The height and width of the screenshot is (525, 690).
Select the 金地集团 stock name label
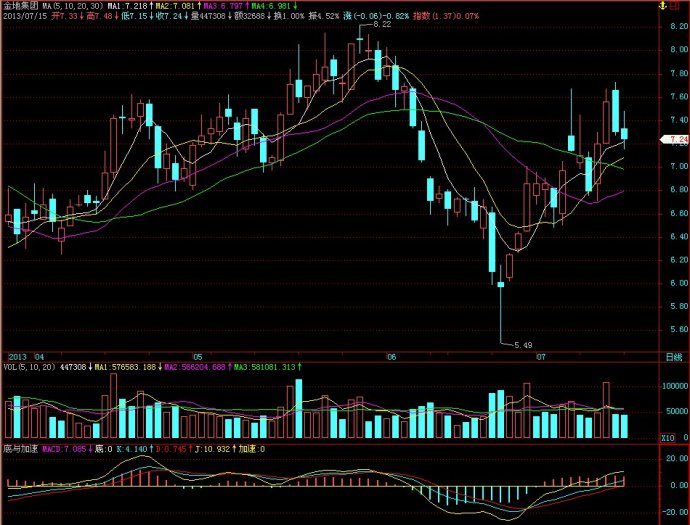click(19, 6)
